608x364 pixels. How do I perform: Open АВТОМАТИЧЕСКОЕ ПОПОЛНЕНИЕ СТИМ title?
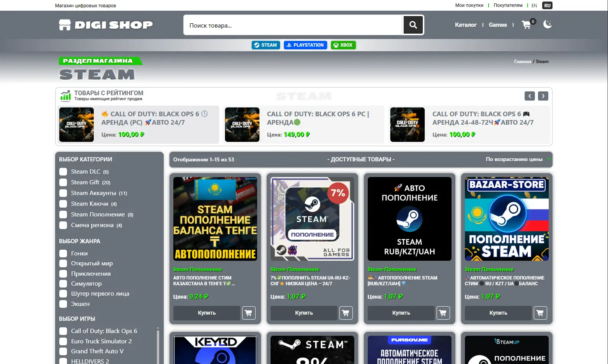505,281
